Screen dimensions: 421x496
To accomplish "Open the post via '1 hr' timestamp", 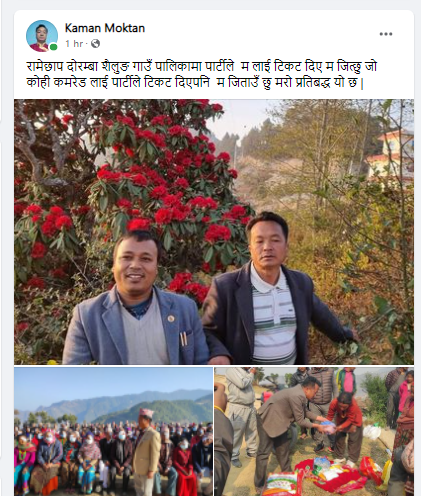I will coord(74,44).
